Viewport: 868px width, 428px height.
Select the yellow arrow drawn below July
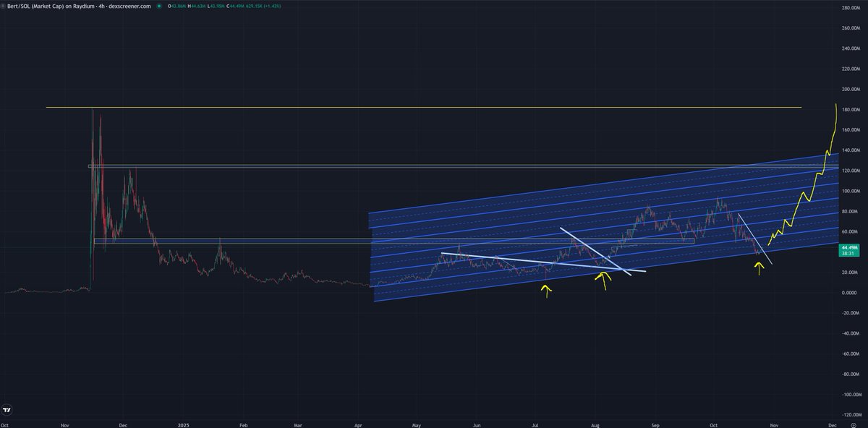(546, 290)
